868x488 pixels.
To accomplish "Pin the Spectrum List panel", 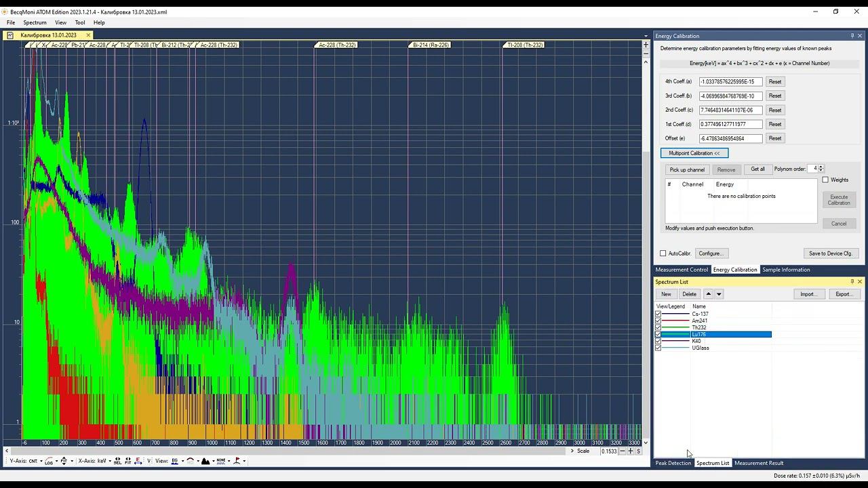I will (852, 282).
